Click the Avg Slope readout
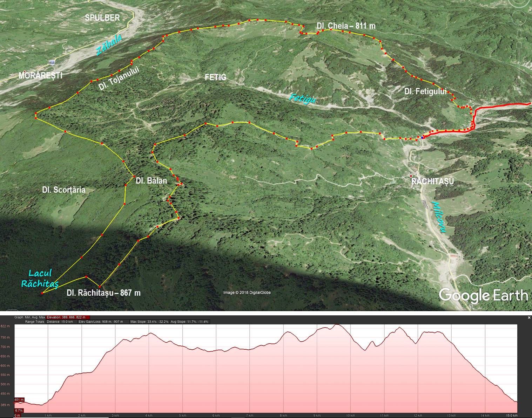This screenshot has width=532, height=418. (x=190, y=322)
